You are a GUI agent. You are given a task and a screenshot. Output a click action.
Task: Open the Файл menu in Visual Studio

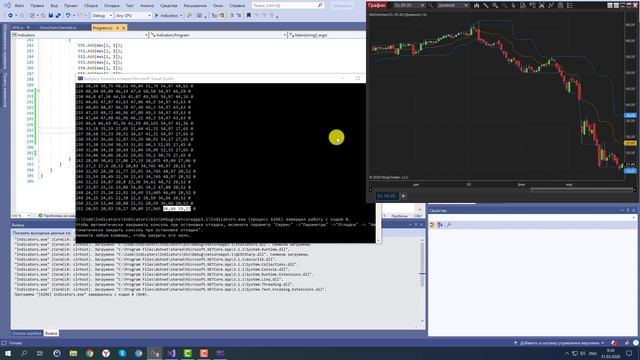coord(19,6)
